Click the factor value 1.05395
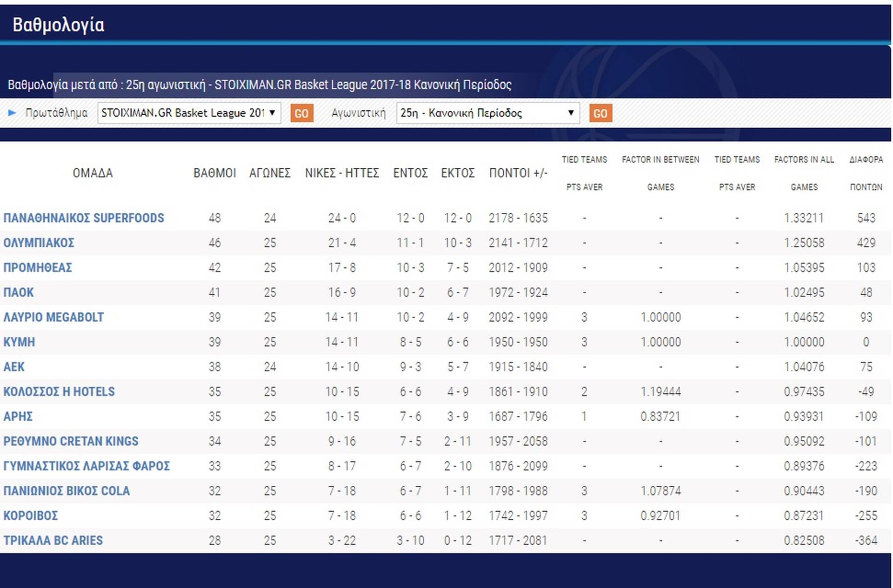The width and height of the screenshot is (893, 588). [x=804, y=268]
